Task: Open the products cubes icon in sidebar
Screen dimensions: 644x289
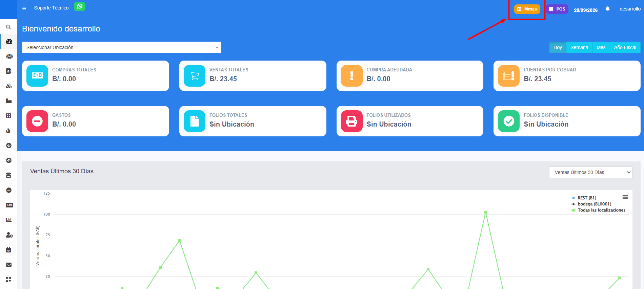Action: click(9, 86)
